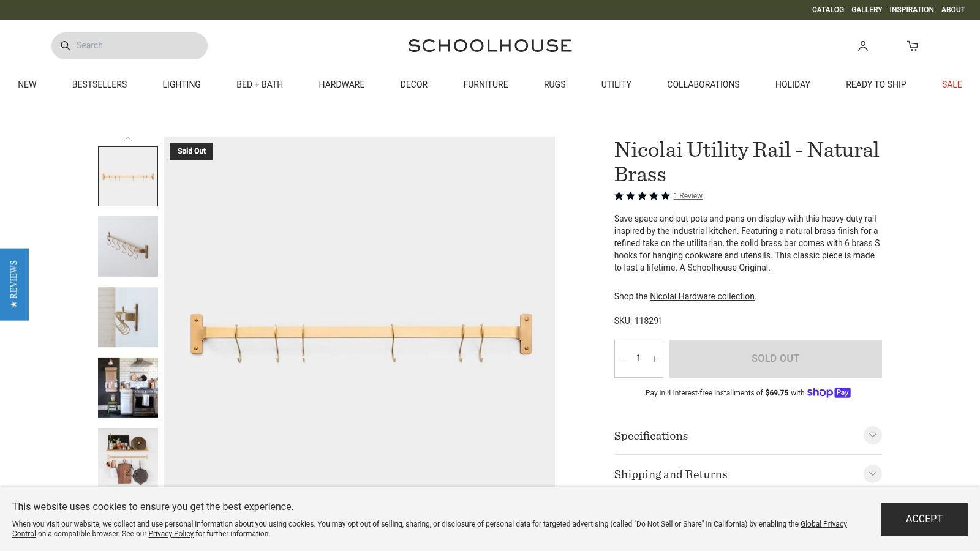Select the hanging cutting boards thumbnail
This screenshot has height=551, width=980.
(128, 457)
